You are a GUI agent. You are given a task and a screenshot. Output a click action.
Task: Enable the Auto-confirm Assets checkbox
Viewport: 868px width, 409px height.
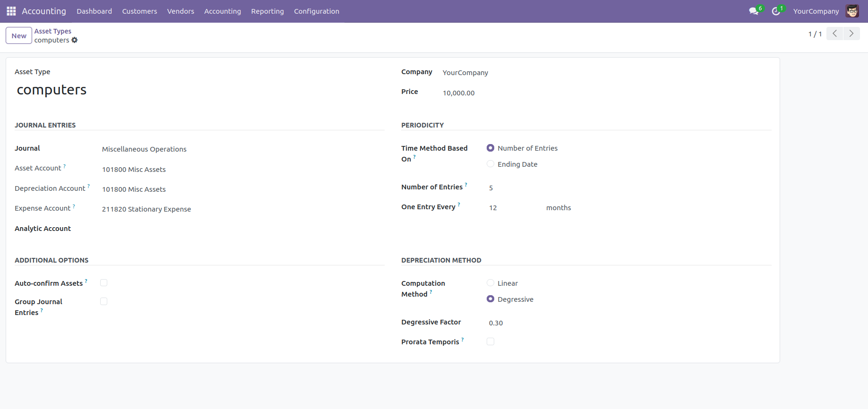point(104,283)
